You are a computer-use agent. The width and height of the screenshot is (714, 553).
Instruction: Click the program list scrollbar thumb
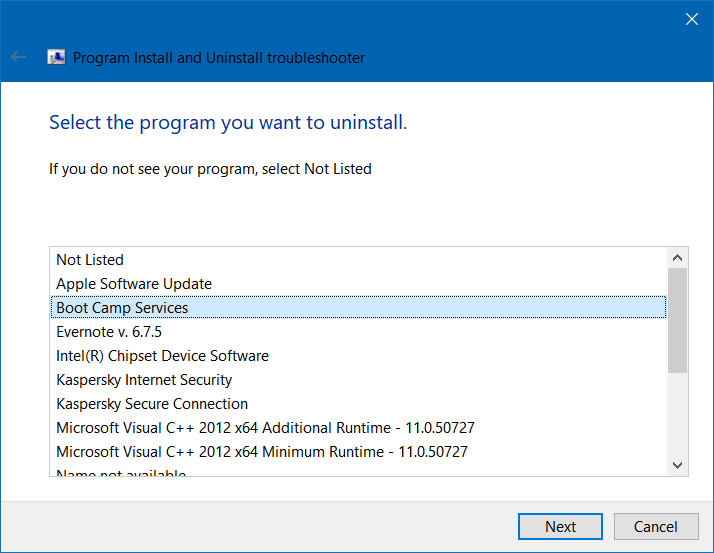click(x=677, y=320)
